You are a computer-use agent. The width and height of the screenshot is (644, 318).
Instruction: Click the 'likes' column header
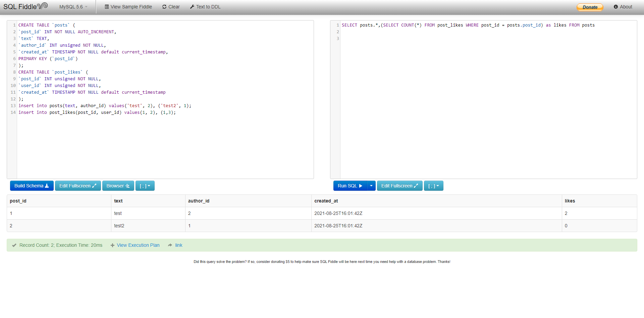pos(570,201)
